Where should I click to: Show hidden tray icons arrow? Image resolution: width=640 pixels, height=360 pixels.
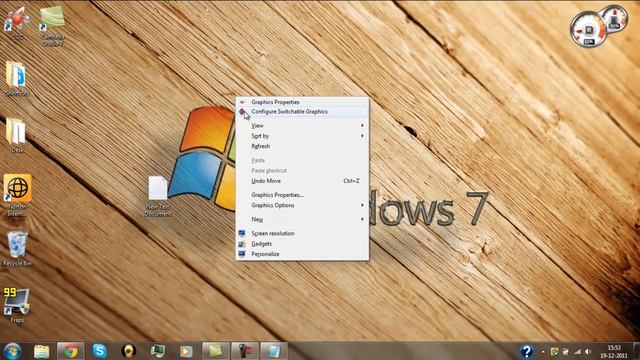(x=543, y=351)
